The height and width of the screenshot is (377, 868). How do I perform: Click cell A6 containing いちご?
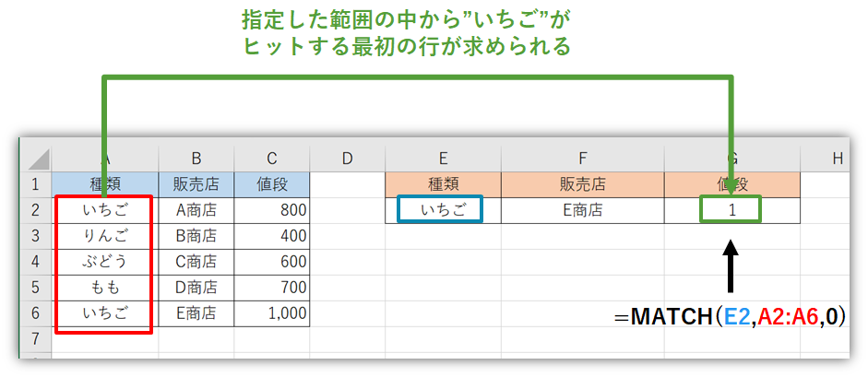pos(104,313)
